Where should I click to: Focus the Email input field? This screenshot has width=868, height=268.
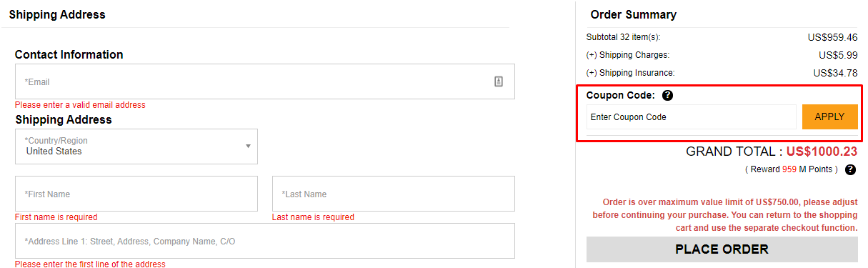tap(264, 81)
